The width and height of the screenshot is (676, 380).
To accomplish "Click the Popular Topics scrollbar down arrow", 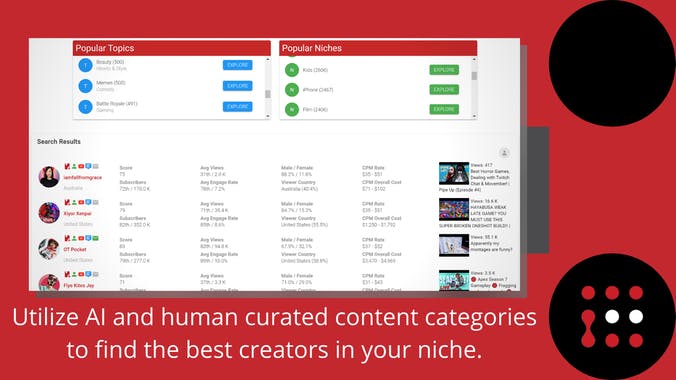I will [268, 116].
